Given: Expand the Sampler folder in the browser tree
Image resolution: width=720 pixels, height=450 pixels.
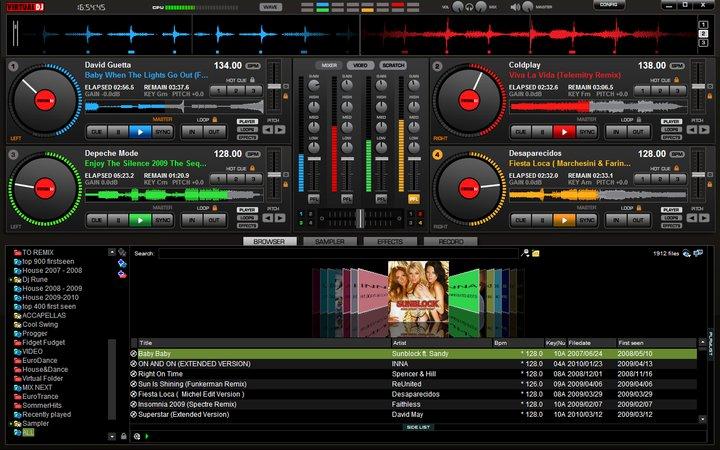Looking at the screenshot, I should click(9, 423).
